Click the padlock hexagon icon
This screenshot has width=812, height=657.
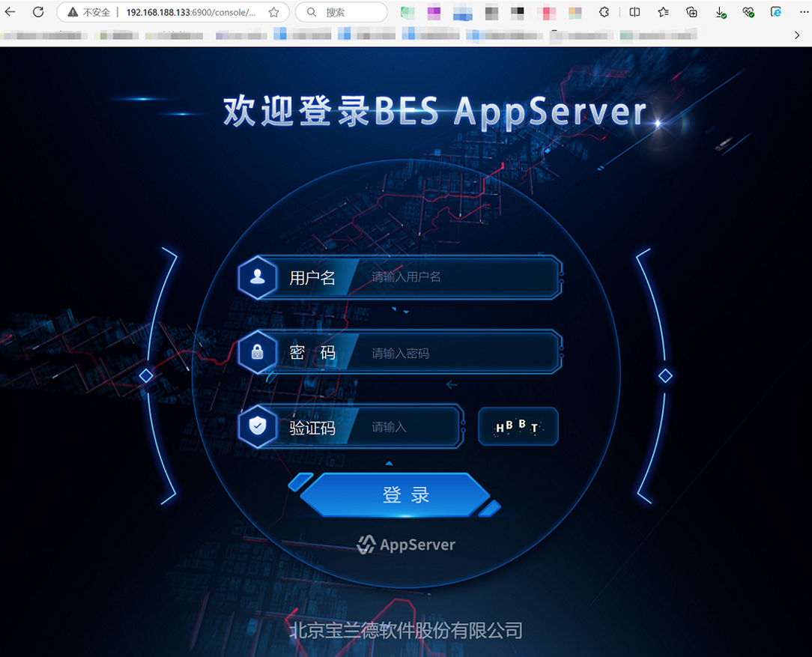coord(258,352)
